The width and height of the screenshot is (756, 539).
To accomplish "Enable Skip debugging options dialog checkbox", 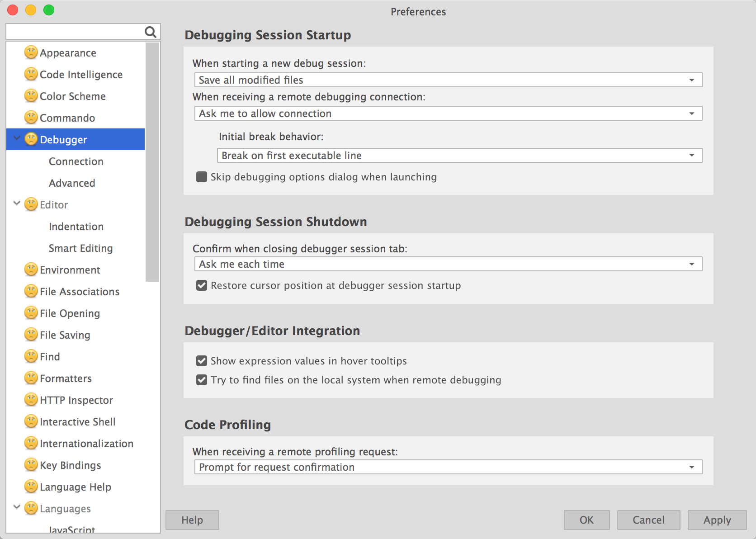I will [x=202, y=177].
